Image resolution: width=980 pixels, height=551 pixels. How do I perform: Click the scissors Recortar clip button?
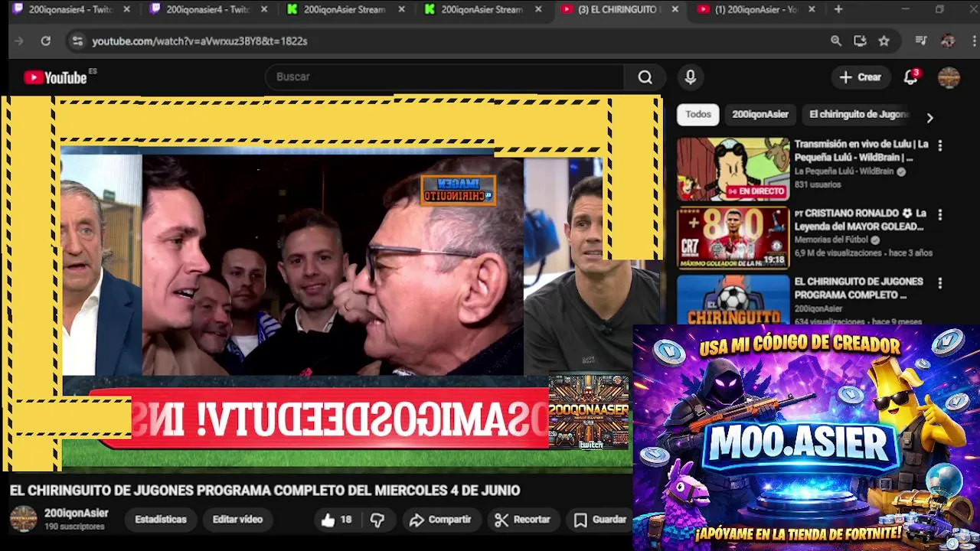(x=523, y=520)
